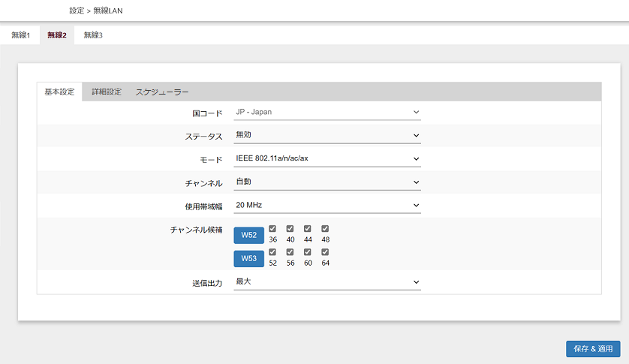Switch to the 無線1 tab
The image size is (629, 364).
(x=20, y=35)
